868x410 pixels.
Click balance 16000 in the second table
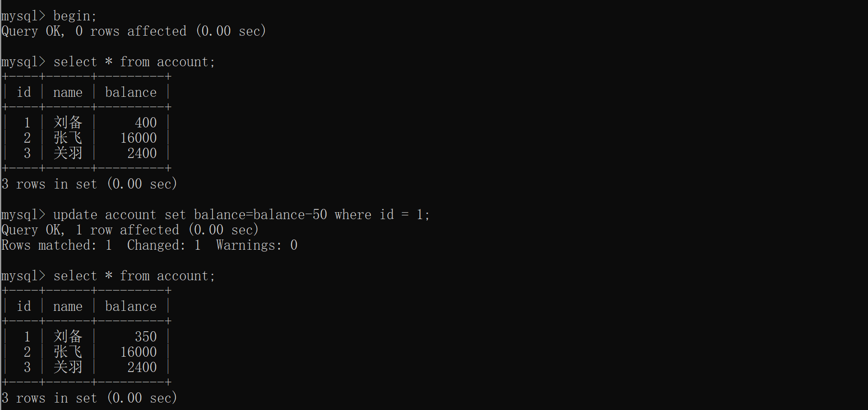(x=138, y=352)
